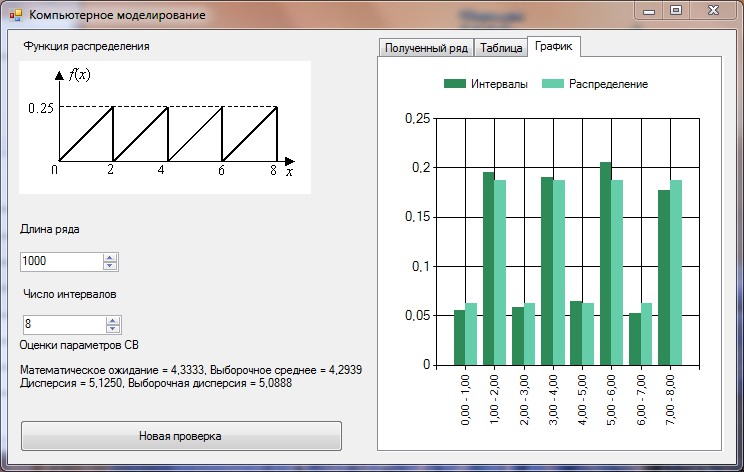Focus the Длина ряда input field with 1000
The height and width of the screenshot is (472, 744).
coord(61,261)
